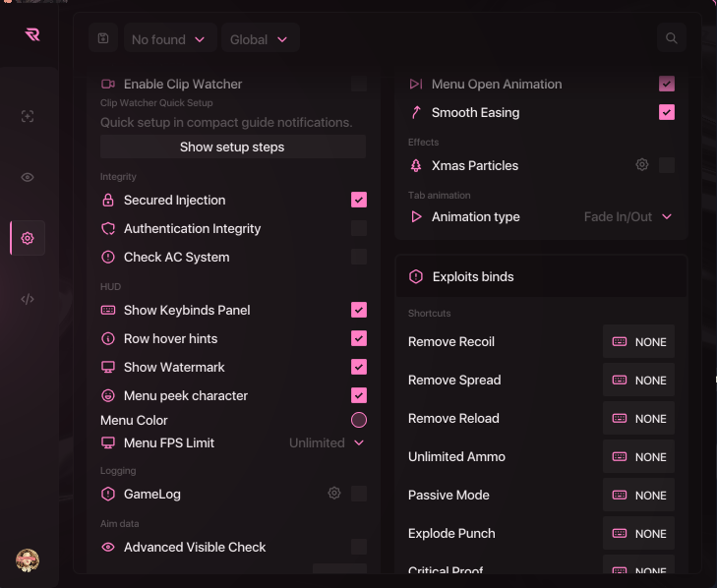Image resolution: width=717 pixels, height=588 pixels.
Task: Open the gear settings sidebar tab
Action: click(x=28, y=238)
